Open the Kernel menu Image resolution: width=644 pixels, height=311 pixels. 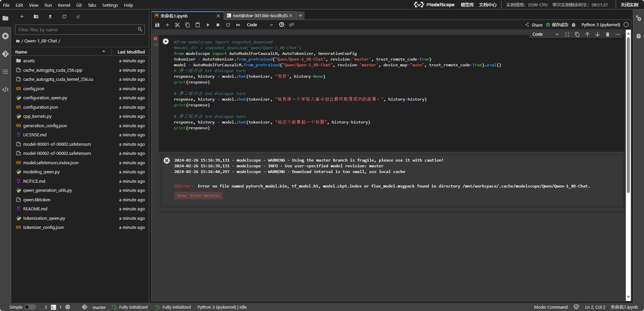tap(64, 5)
